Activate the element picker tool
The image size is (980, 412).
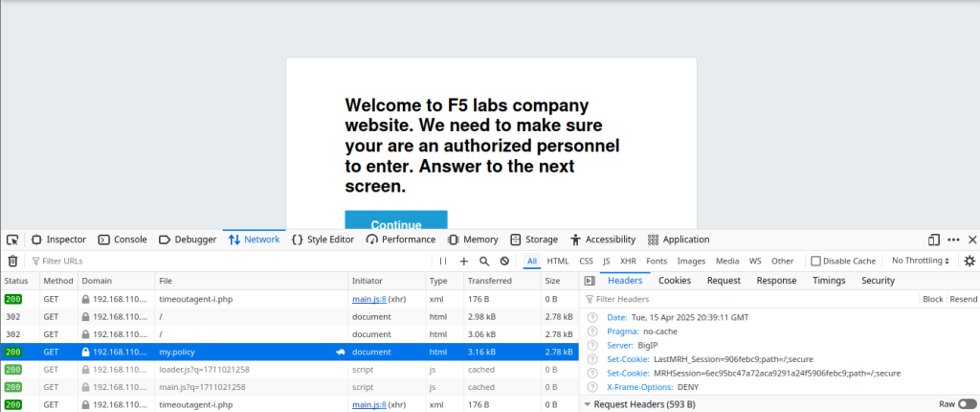click(12, 240)
